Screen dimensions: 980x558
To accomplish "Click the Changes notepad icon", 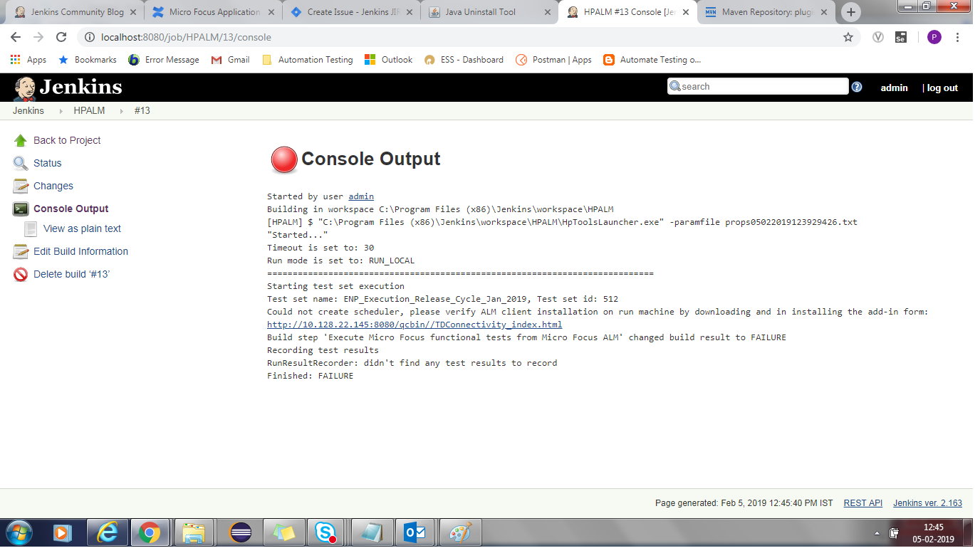I will click(21, 186).
